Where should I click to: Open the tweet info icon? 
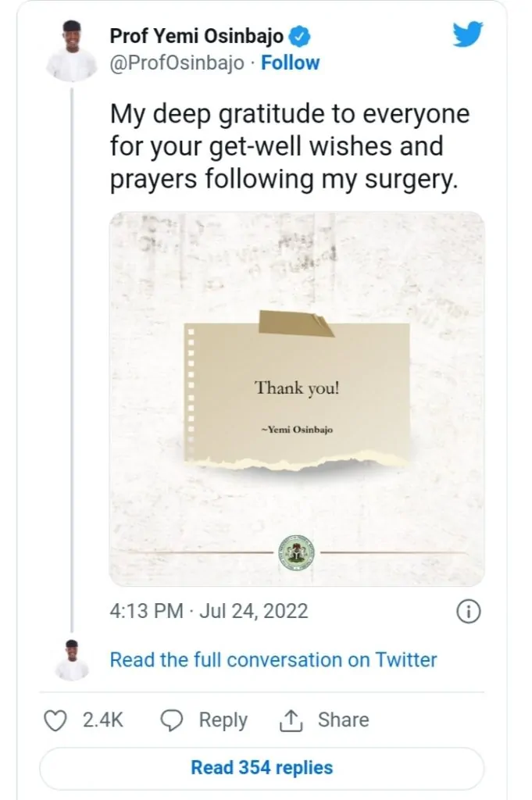pos(467,612)
